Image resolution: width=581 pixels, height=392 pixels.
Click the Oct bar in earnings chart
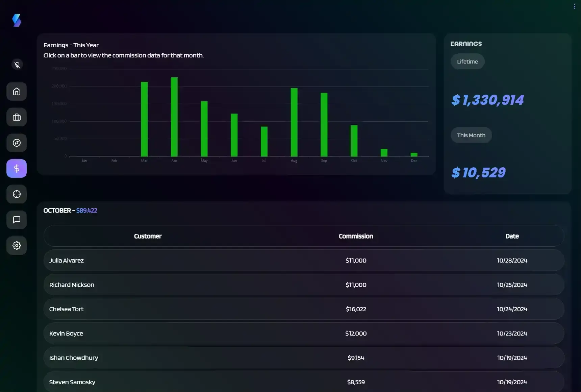pyautogui.click(x=354, y=141)
